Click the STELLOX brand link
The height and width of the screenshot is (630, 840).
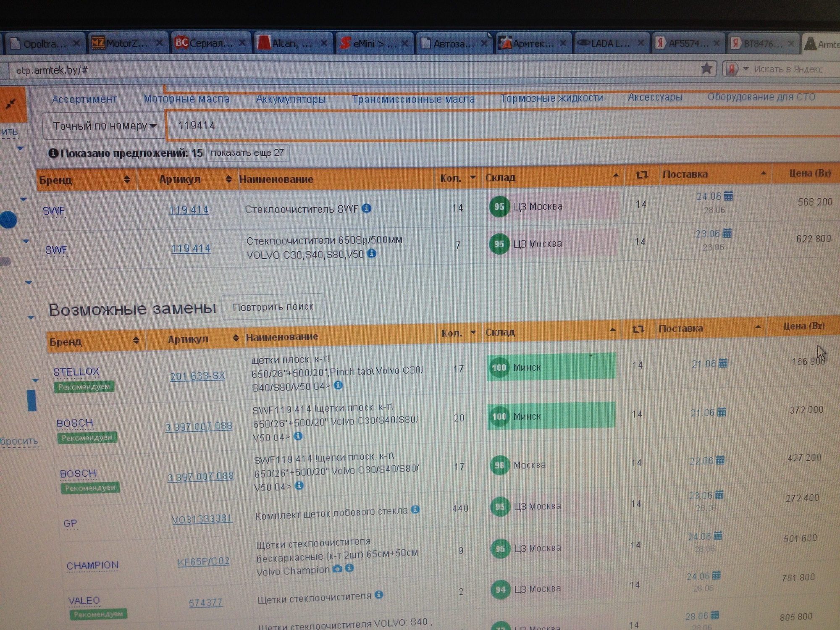click(x=76, y=372)
